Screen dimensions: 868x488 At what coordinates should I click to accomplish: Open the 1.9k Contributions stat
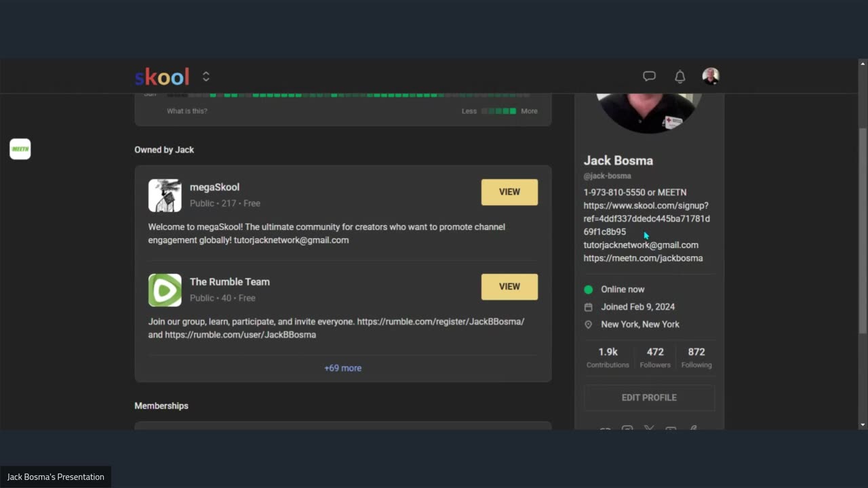608,357
